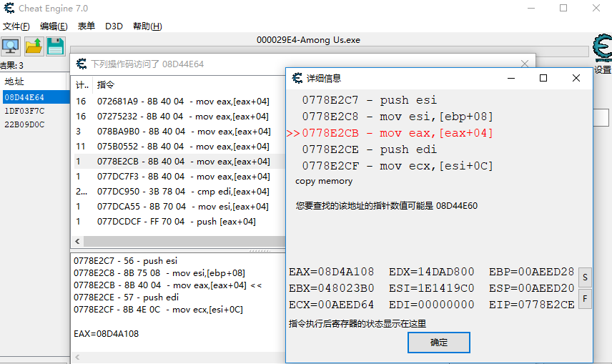This screenshot has height=364, width=612.
Task: Select opcode row 075B0552
Action: [179, 147]
